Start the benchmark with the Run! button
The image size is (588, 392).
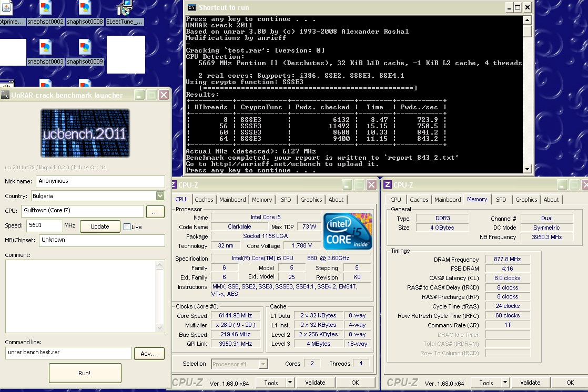pos(85,373)
